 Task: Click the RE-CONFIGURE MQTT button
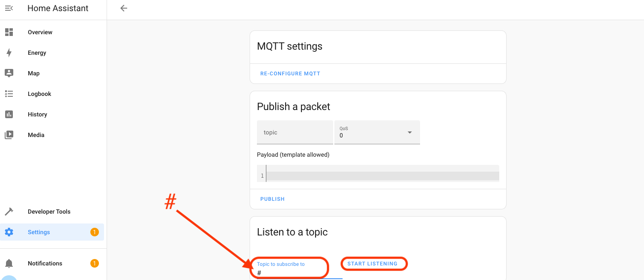pyautogui.click(x=290, y=74)
